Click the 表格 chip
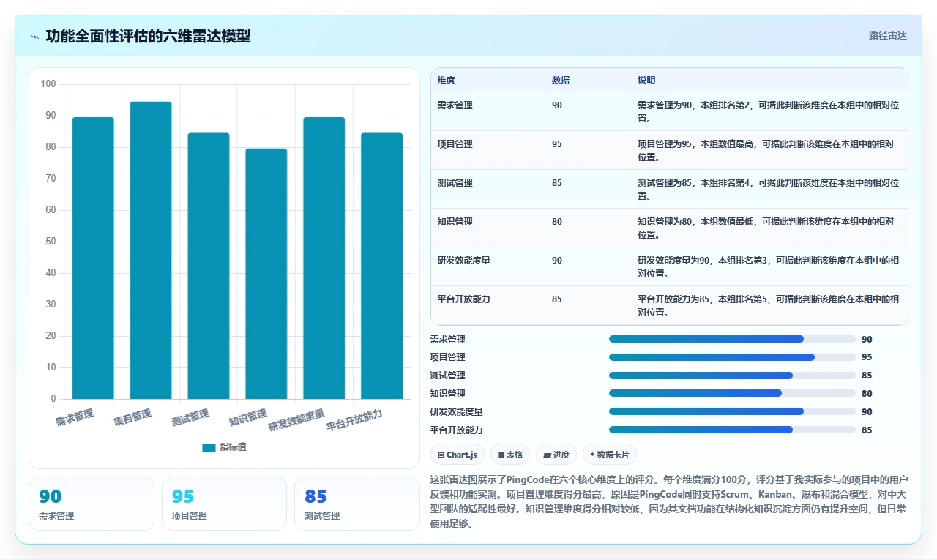This screenshot has width=937, height=560. (510, 455)
